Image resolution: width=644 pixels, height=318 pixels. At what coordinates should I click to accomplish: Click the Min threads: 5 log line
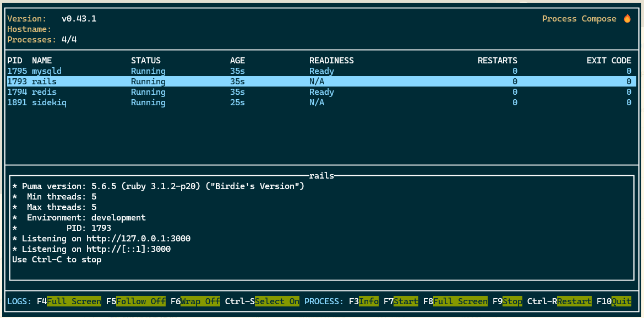[54, 197]
